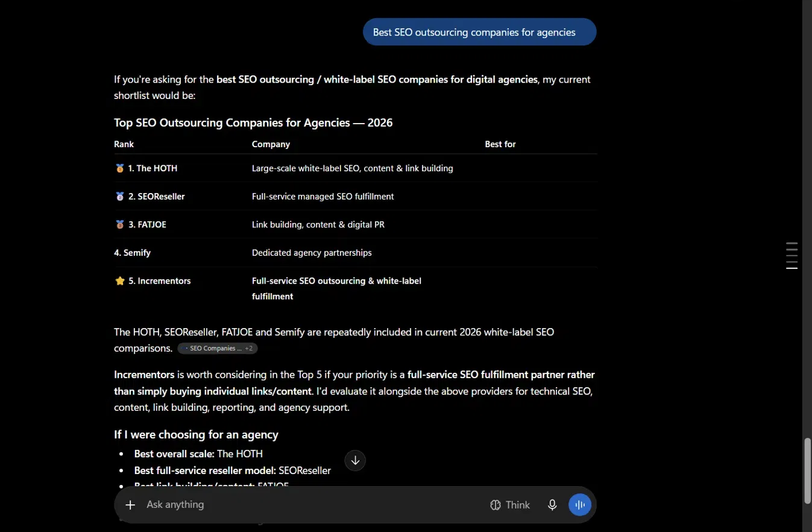Click 'Dedicated agency partnerships' cell
Image resolution: width=812 pixels, height=532 pixels.
point(312,253)
